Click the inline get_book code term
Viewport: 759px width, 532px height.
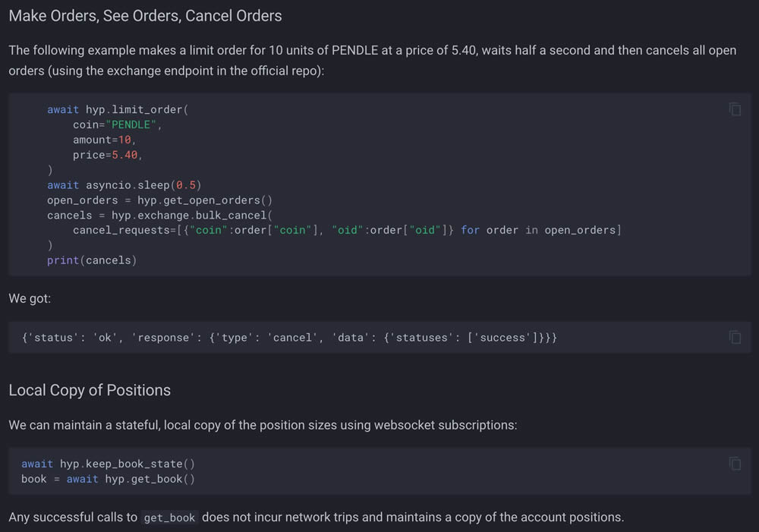click(170, 518)
